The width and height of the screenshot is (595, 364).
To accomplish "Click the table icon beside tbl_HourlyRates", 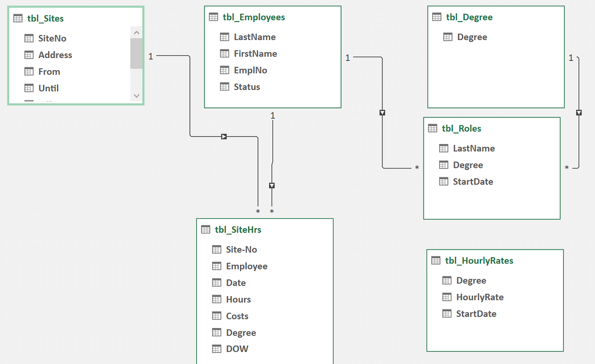I will pyautogui.click(x=435, y=261).
